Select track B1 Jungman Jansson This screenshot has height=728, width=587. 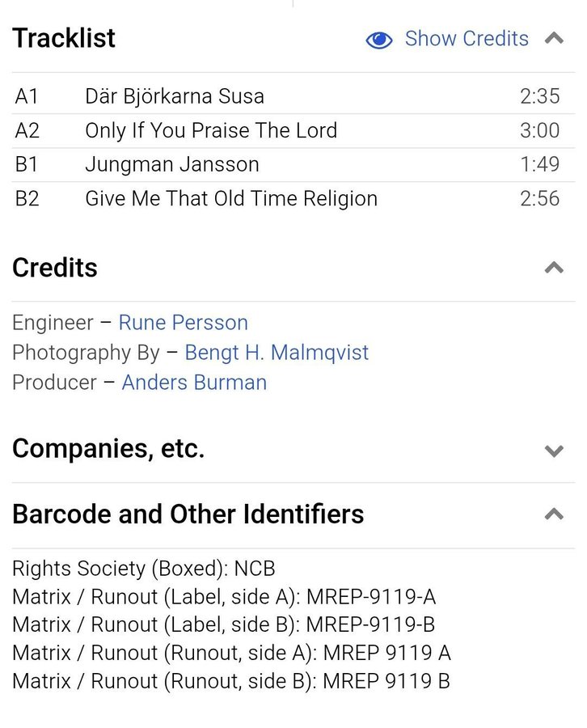[x=172, y=164]
